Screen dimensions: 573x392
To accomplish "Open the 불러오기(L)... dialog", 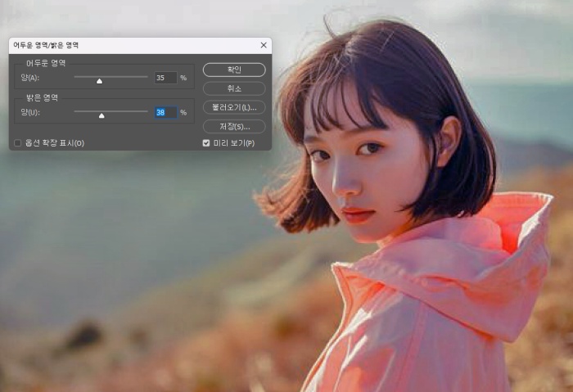I will tap(234, 107).
